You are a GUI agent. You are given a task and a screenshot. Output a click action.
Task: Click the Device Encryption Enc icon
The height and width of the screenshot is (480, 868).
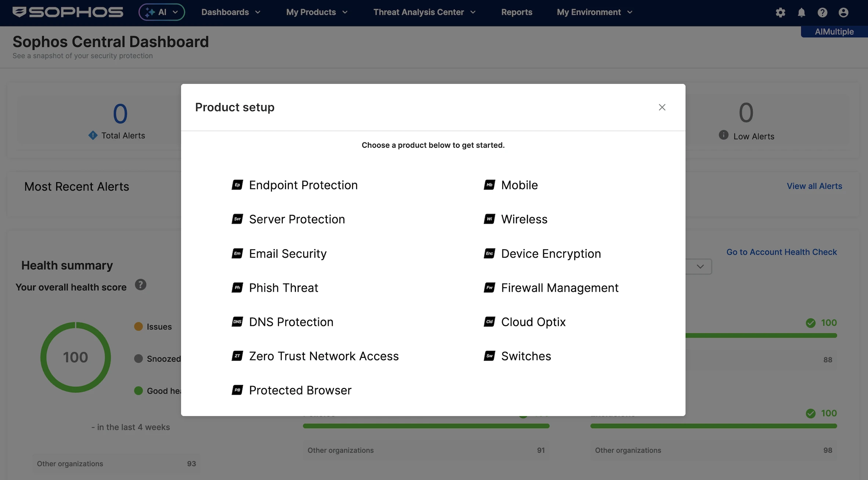pyautogui.click(x=489, y=253)
